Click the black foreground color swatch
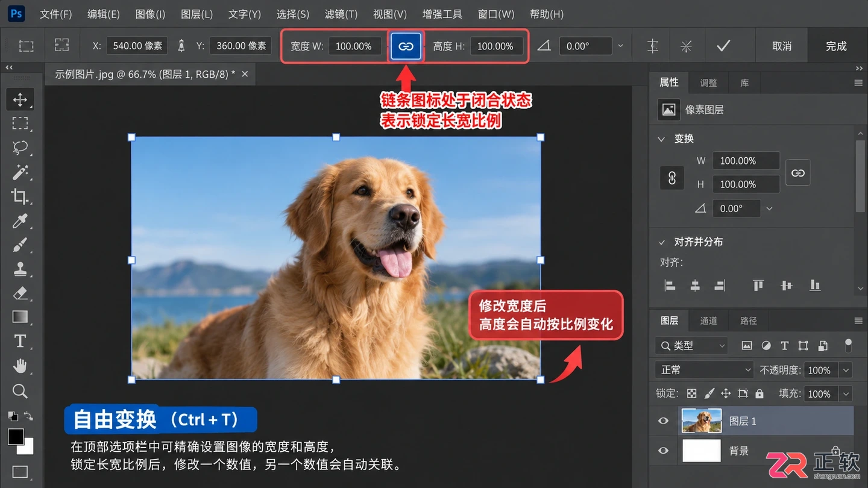868x488 pixels. tap(16, 437)
